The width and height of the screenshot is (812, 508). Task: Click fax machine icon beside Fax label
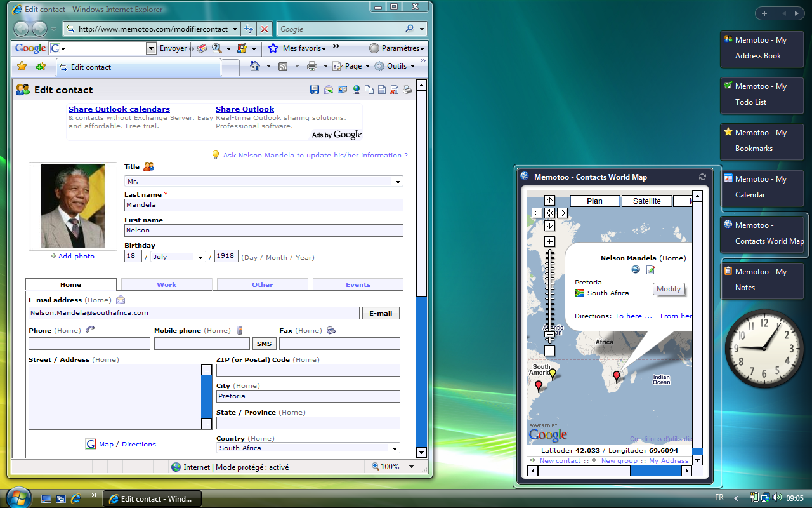coord(331,330)
